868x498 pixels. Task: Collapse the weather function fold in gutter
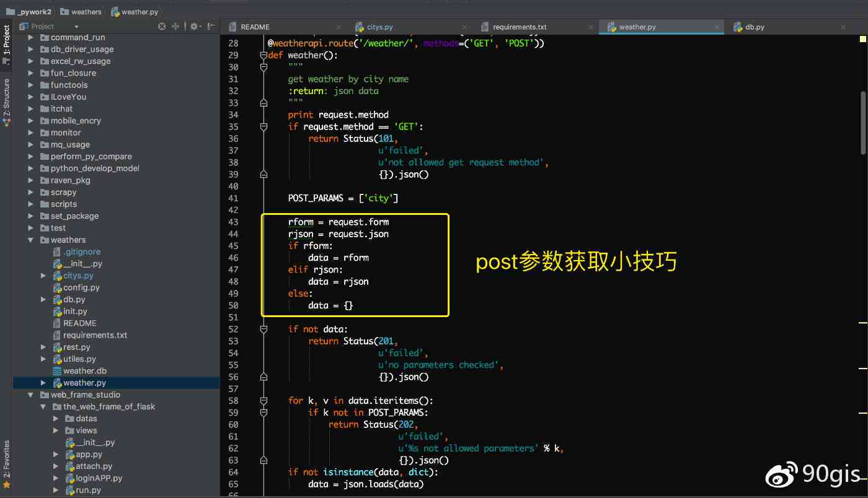tap(263, 55)
